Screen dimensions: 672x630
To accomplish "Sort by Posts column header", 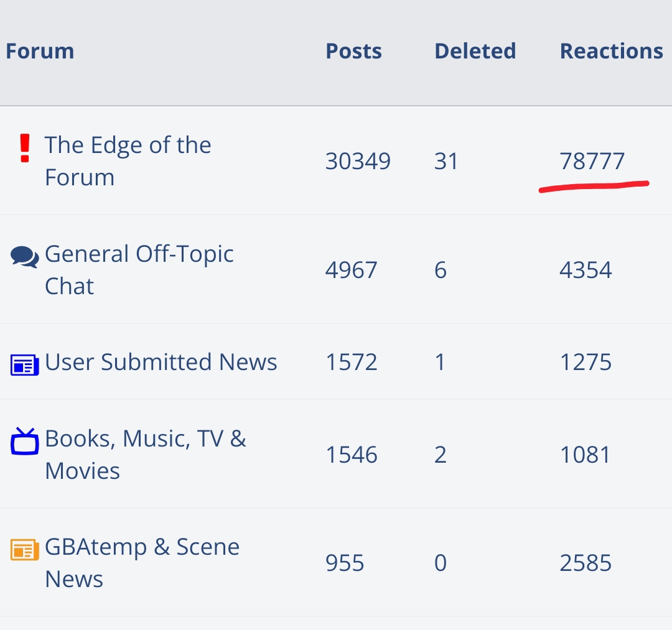I will click(x=353, y=51).
